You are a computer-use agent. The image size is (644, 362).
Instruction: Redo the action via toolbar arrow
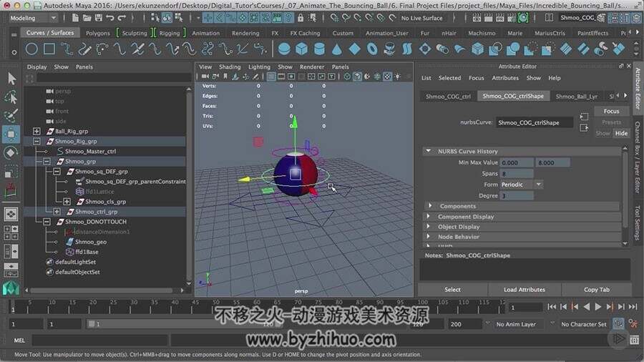pos(122,18)
